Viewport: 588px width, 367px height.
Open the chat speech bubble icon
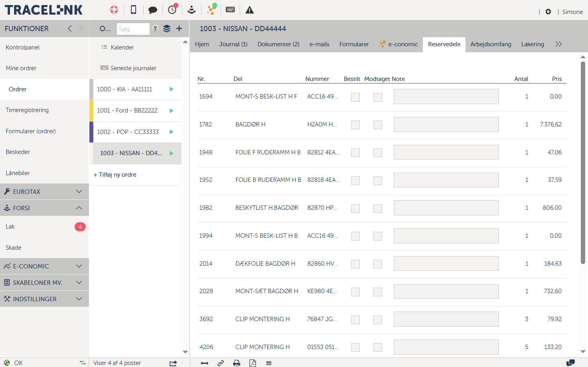(152, 10)
